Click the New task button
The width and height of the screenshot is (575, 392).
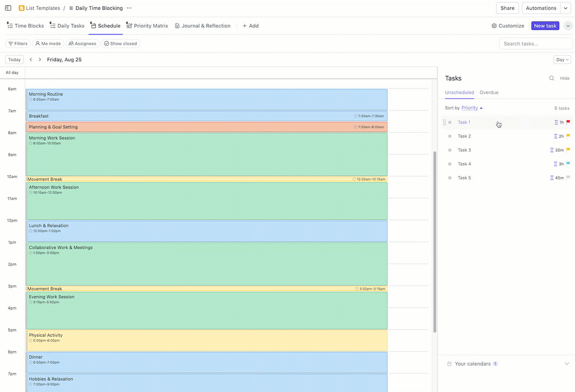[x=545, y=26]
